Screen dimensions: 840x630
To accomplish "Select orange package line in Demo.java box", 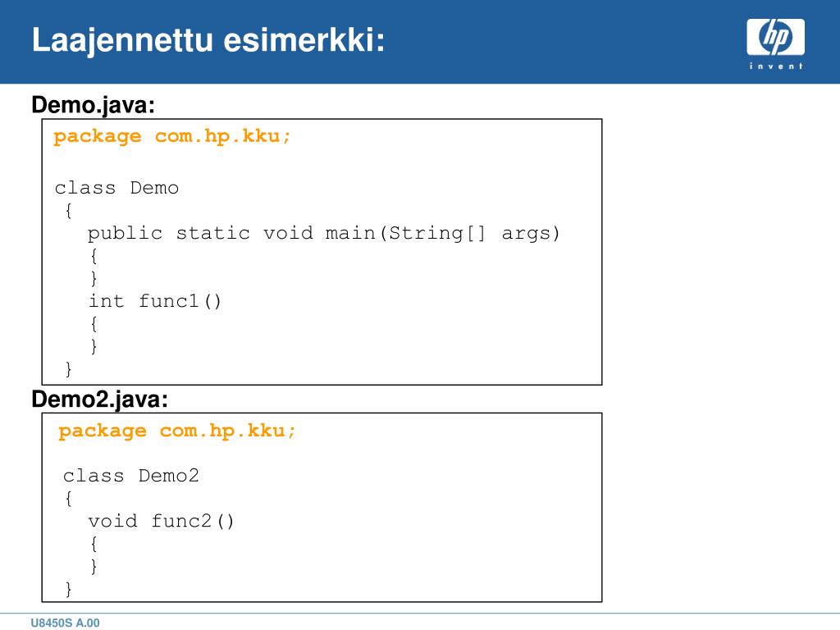I will tap(172, 137).
